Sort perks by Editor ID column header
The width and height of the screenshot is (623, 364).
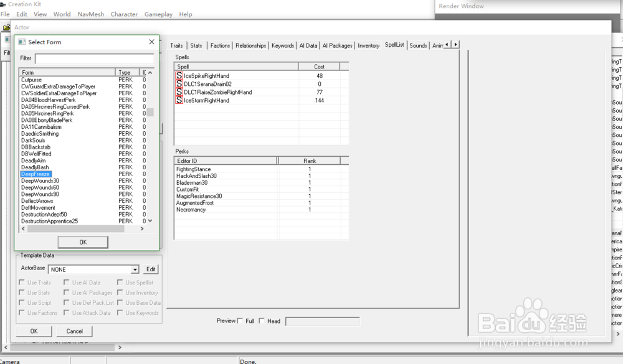[226, 161]
